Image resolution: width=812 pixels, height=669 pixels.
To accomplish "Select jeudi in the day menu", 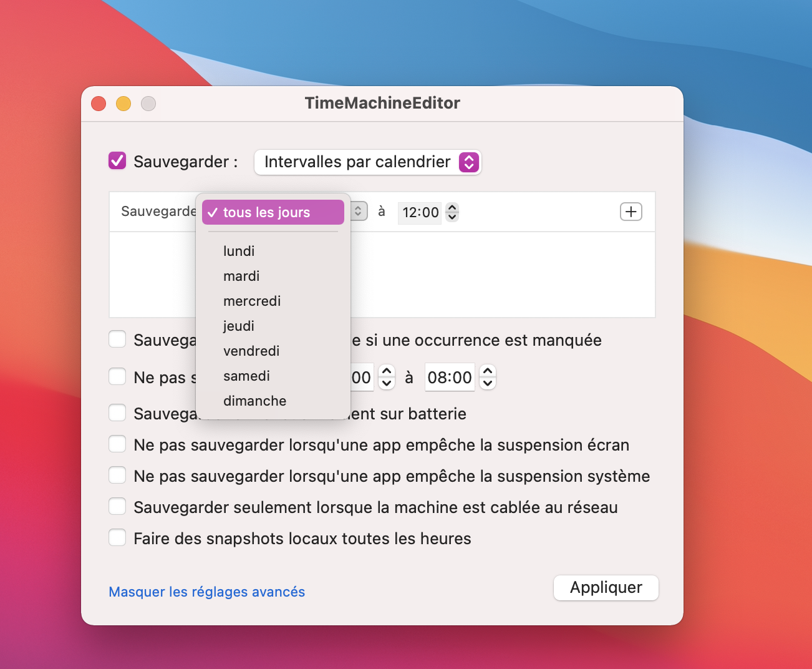I will 239,326.
